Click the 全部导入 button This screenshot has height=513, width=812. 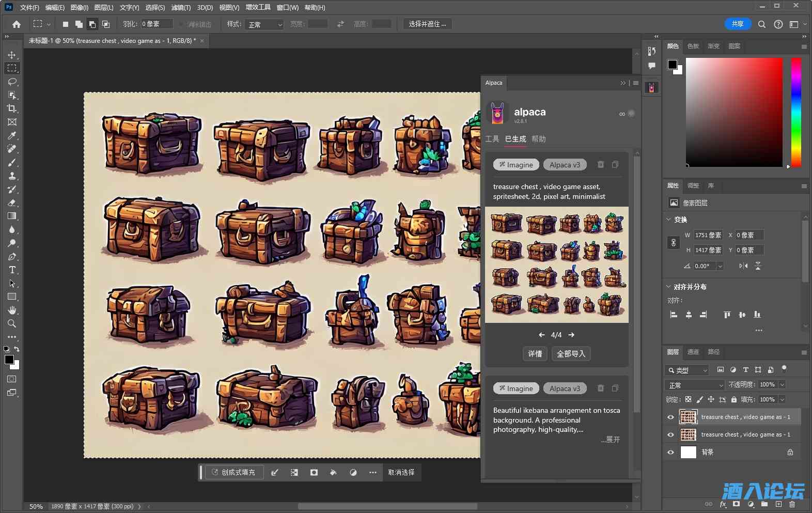[x=571, y=354]
